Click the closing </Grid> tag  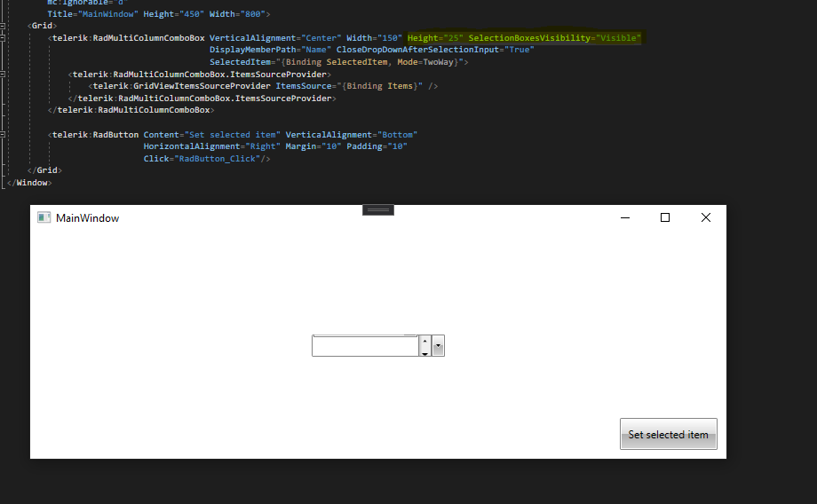click(44, 170)
